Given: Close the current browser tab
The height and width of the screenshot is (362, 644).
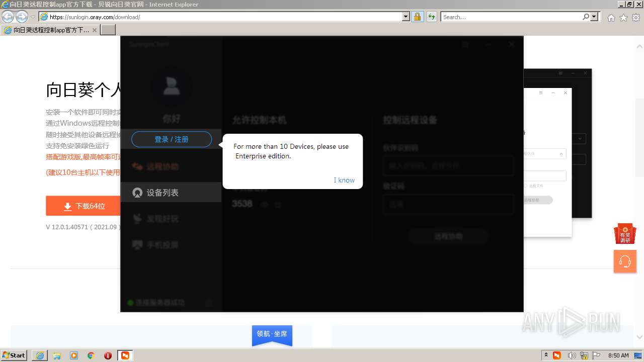Looking at the screenshot, I should (95, 30).
